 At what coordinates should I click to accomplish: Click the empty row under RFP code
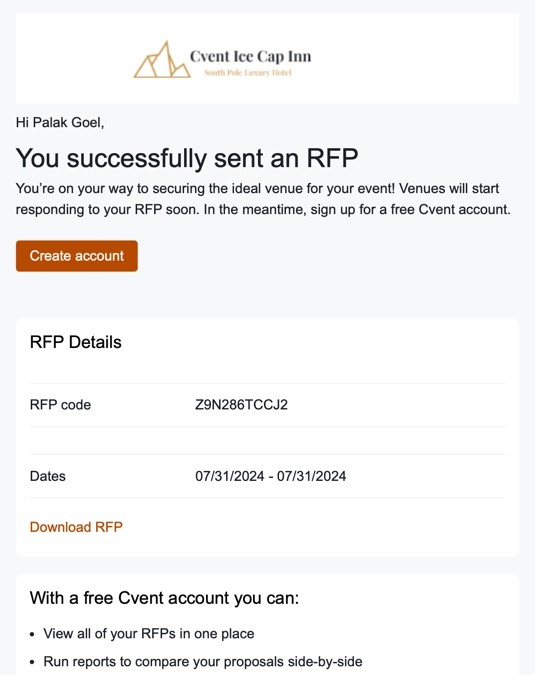pyautogui.click(x=267, y=441)
